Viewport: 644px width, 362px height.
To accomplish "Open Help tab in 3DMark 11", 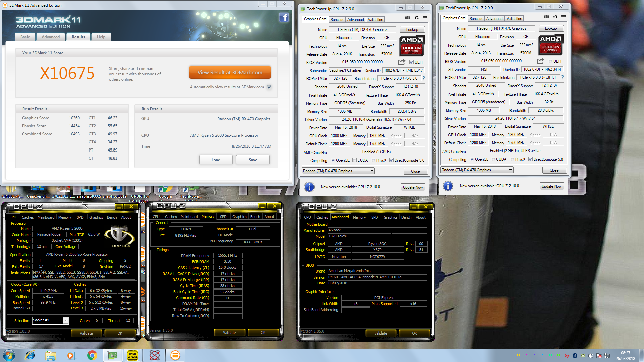I will pyautogui.click(x=101, y=37).
